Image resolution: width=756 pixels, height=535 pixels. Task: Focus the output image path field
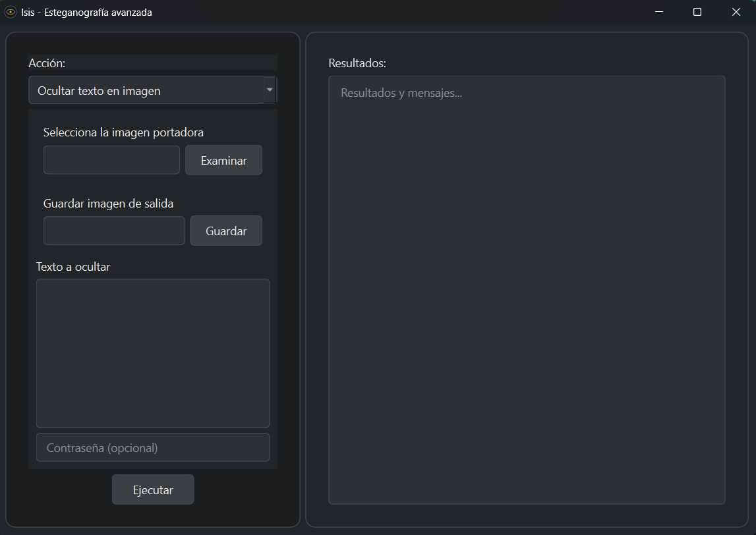point(114,231)
